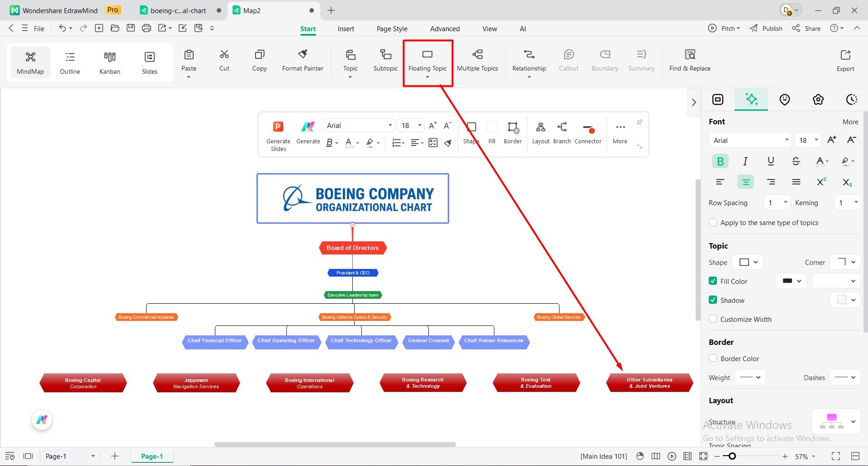The height and width of the screenshot is (466, 868).
Task: Click Generate Slides in floating toolbar
Action: [278, 136]
